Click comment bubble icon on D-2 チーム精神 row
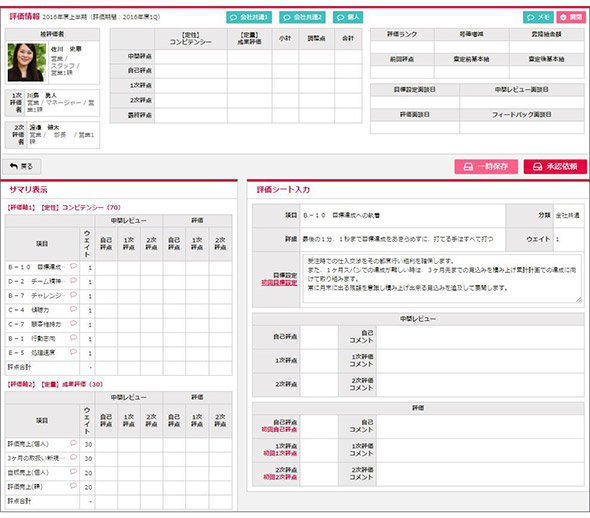Viewport: 590px width, 518px height. click(x=73, y=281)
